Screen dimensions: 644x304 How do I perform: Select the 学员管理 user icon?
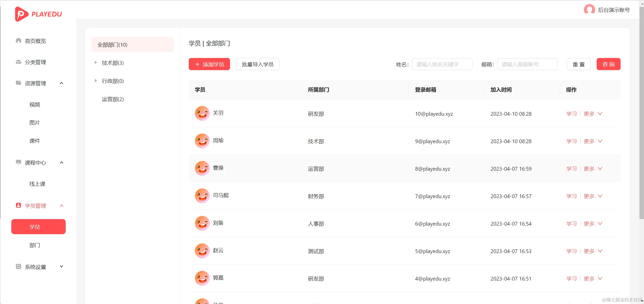(x=18, y=205)
